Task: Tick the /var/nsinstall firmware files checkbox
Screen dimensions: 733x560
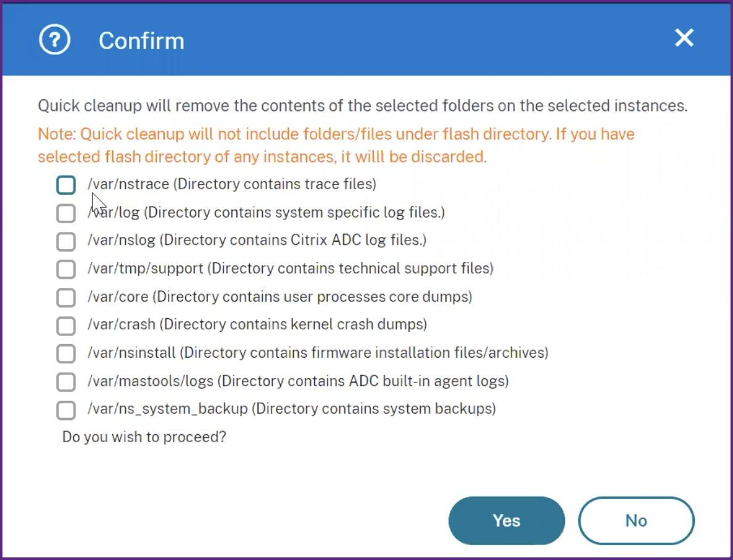Action: 66,353
